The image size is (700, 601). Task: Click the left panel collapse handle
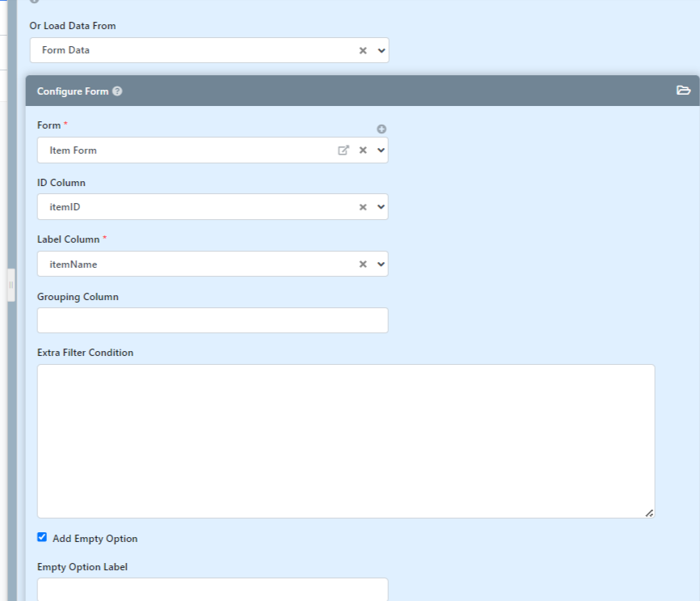(11, 285)
